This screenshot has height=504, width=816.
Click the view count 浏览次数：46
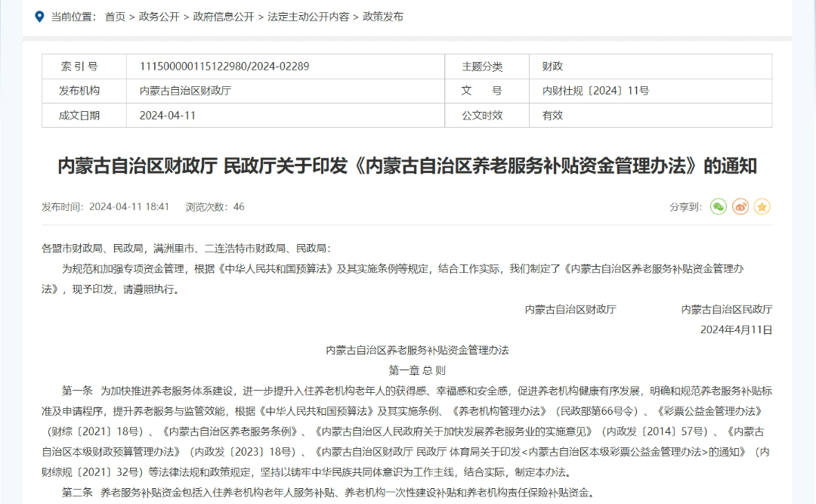[215, 207]
